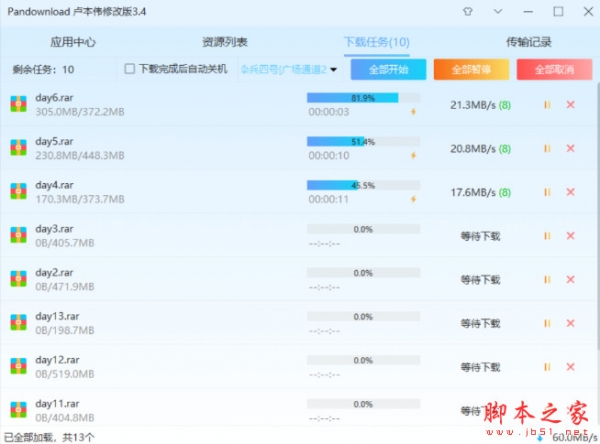Click the 17.6MB/s speed value
This screenshot has height=444, width=600.
click(x=473, y=192)
